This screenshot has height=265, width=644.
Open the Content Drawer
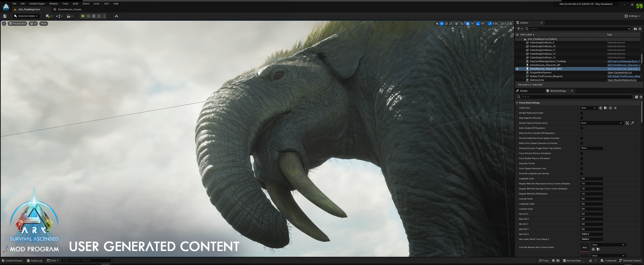pos(12,261)
